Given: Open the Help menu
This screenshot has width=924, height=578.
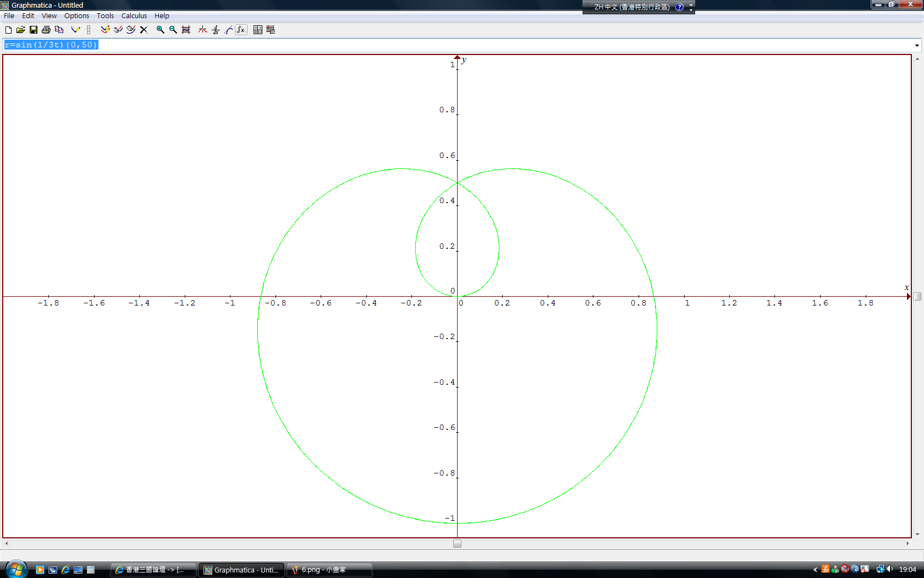Looking at the screenshot, I should [162, 16].
